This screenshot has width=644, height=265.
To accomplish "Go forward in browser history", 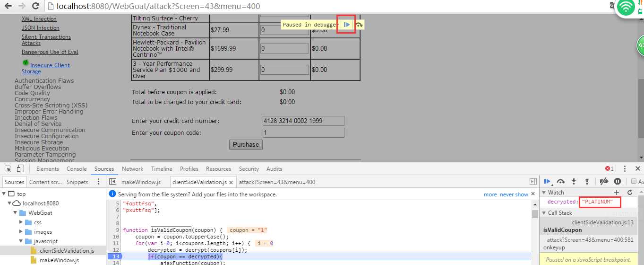I will pyautogui.click(x=22, y=7).
